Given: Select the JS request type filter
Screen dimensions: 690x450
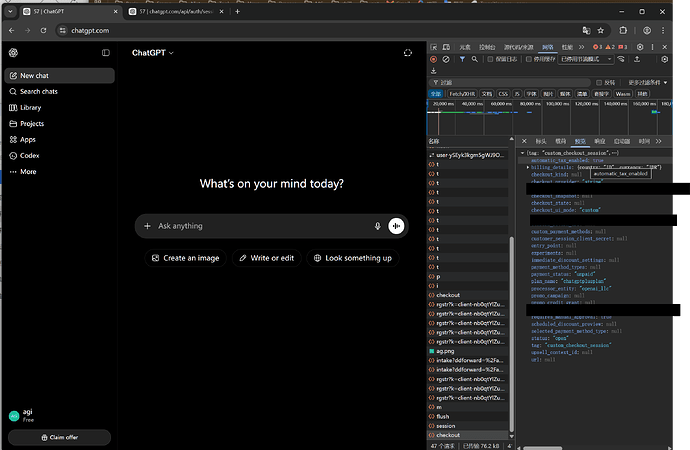Looking at the screenshot, I should click(x=517, y=94).
